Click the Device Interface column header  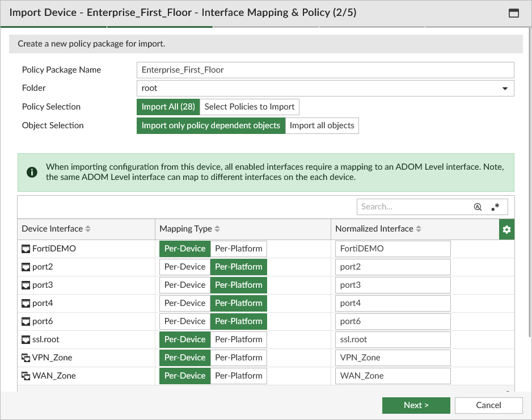click(86, 229)
